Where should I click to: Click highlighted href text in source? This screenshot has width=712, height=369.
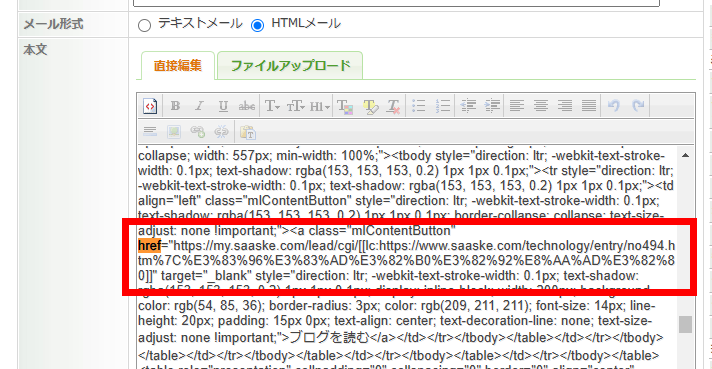coord(149,246)
